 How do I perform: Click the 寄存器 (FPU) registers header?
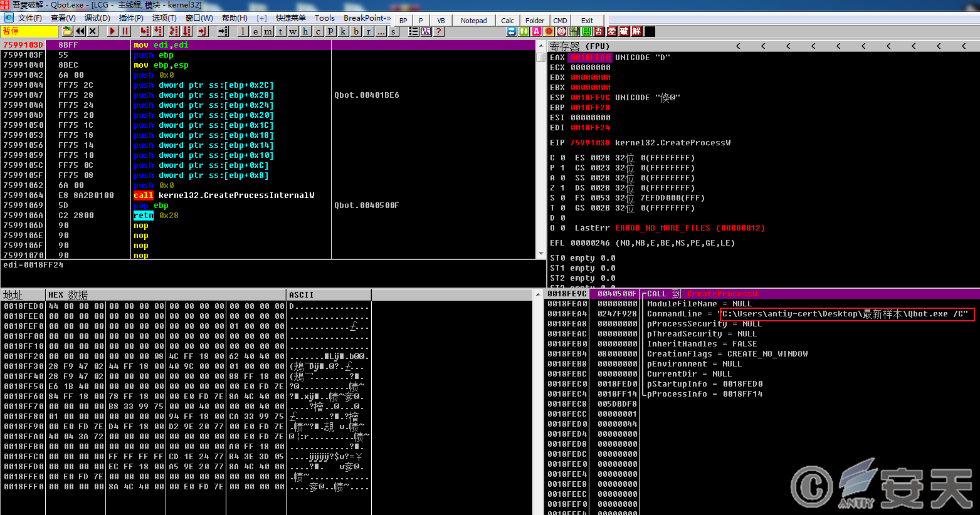tap(579, 46)
